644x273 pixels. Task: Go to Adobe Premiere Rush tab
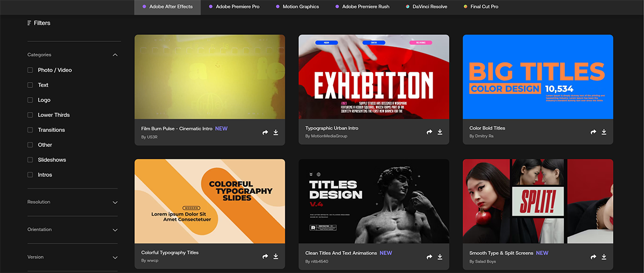pos(362,7)
